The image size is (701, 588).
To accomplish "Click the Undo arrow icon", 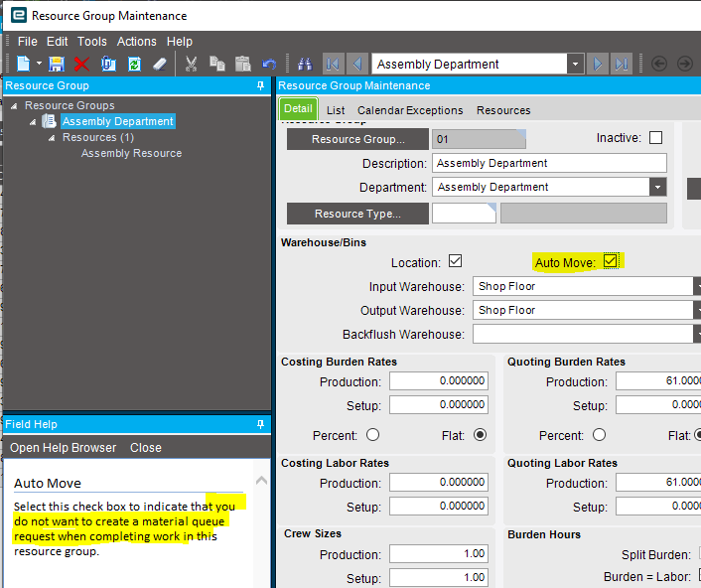I will [269, 64].
